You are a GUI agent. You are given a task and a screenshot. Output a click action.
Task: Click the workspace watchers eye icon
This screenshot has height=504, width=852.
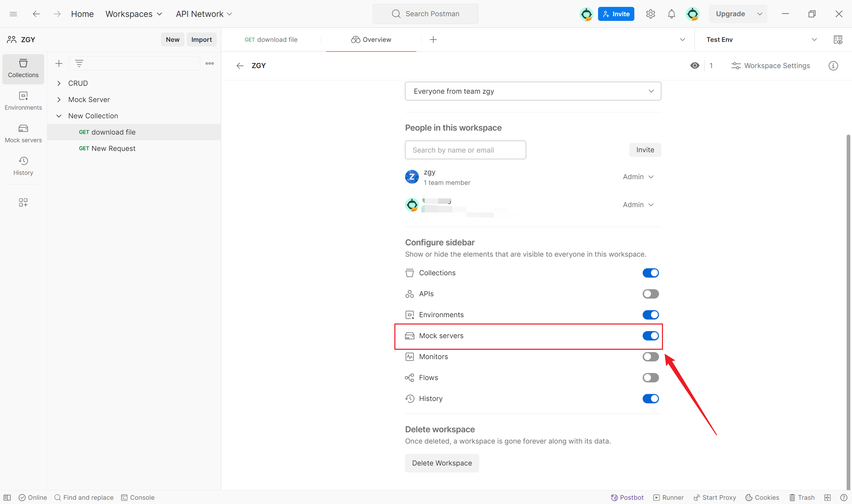tap(695, 66)
